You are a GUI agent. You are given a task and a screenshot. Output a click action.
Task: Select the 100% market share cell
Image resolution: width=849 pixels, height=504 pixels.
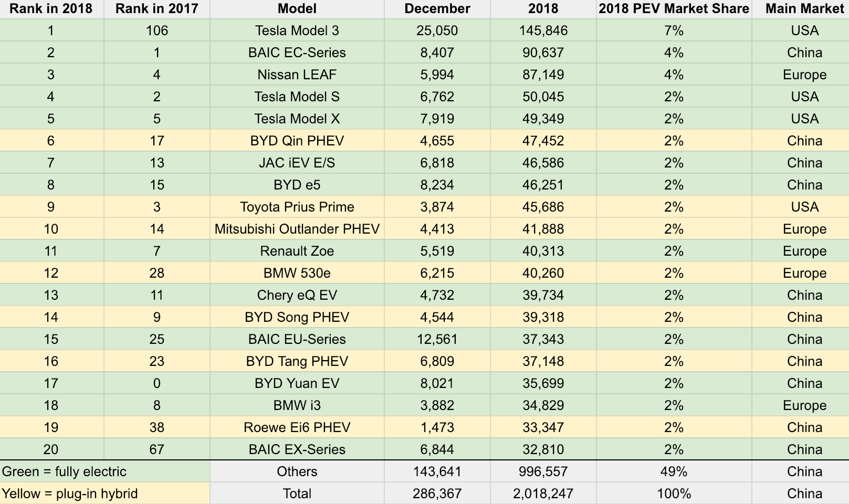tap(674, 493)
